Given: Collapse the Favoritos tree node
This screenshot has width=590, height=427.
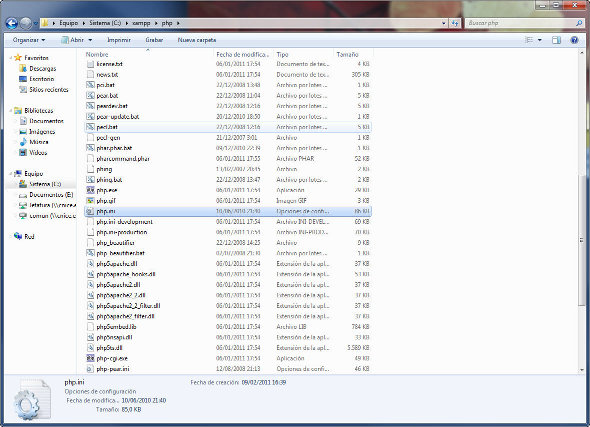Looking at the screenshot, I should click(x=11, y=58).
